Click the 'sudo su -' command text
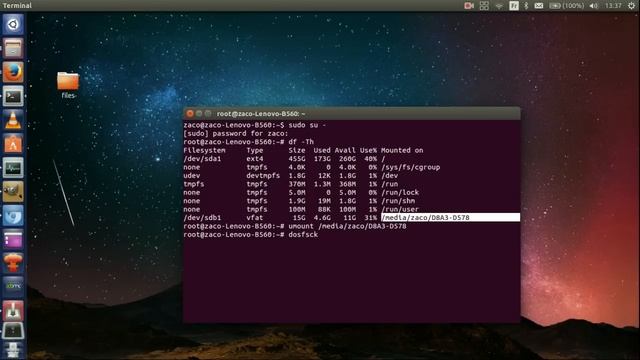 tap(307, 125)
